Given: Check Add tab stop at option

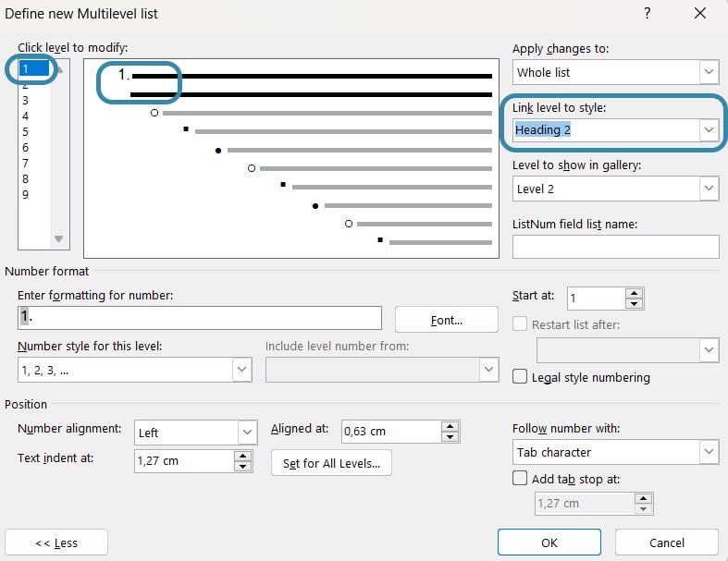Looking at the screenshot, I should tap(521, 479).
